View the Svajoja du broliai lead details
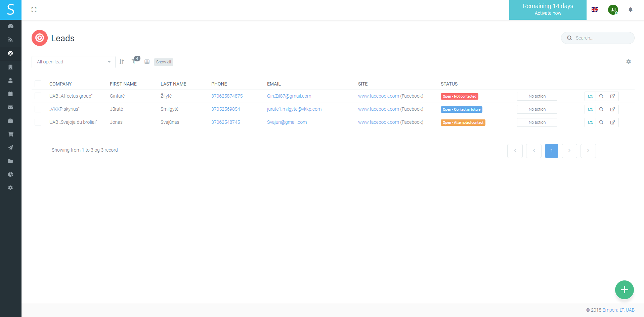The width and height of the screenshot is (644, 317). coord(601,122)
